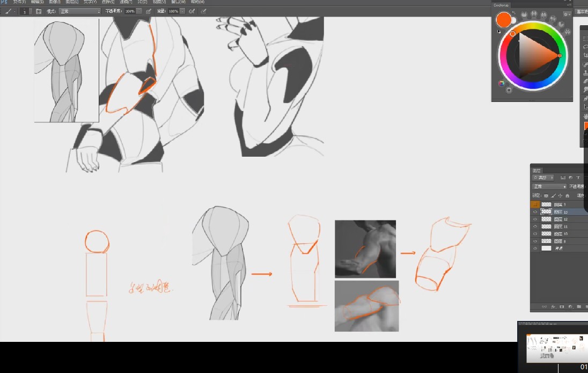Screen dimensions: 588x373
Task: Lock image pixels brush icon in layers panel
Action: [553, 195]
